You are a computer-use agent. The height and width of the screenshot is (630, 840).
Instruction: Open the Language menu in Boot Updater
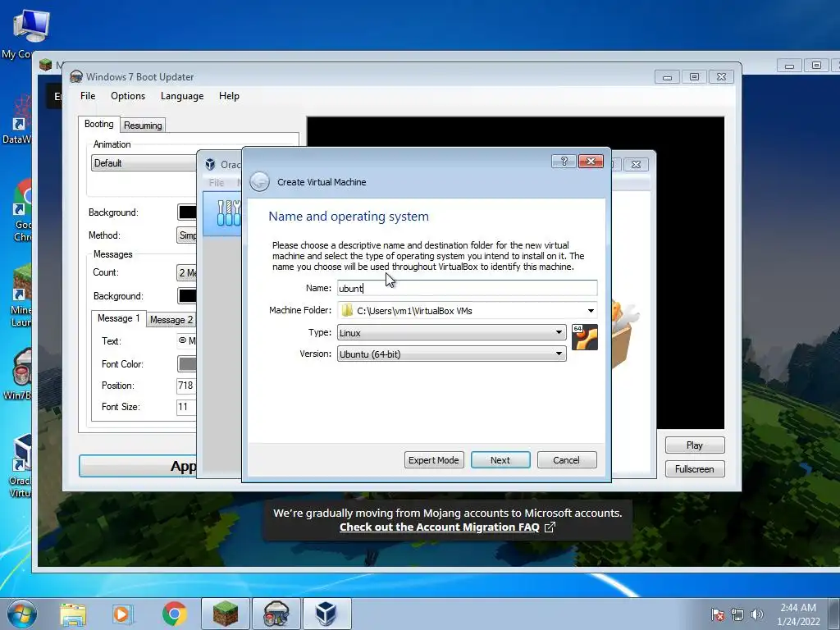[x=182, y=96]
